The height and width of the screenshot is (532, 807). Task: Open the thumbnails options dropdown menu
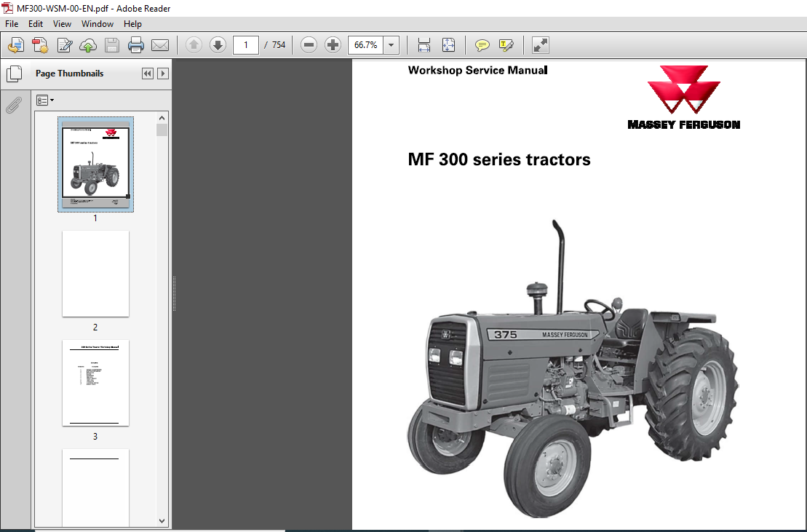coord(45,100)
